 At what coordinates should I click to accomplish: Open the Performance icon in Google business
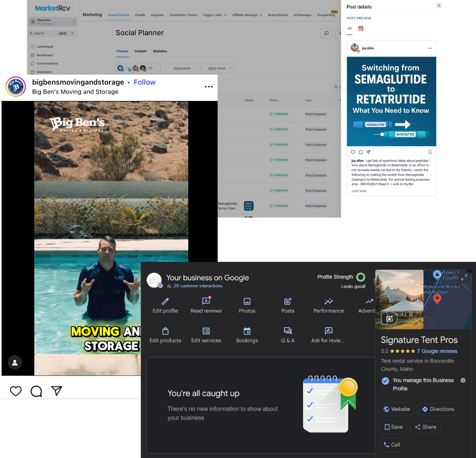[x=329, y=301]
